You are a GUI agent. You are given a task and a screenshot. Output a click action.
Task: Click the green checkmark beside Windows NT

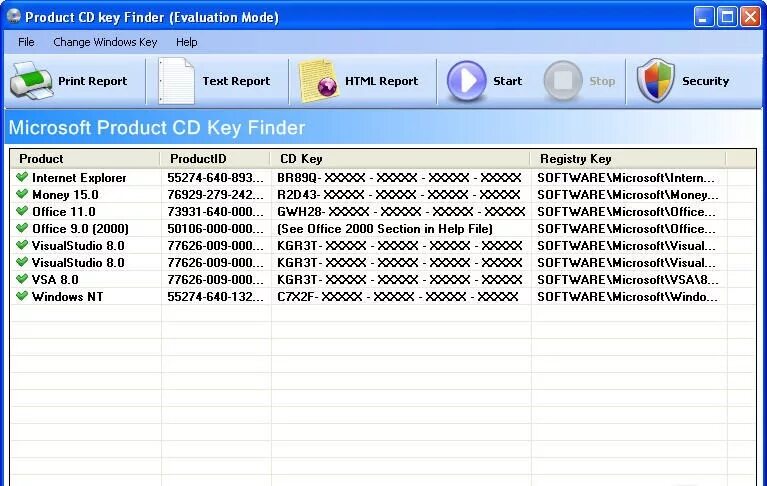[x=22, y=296]
